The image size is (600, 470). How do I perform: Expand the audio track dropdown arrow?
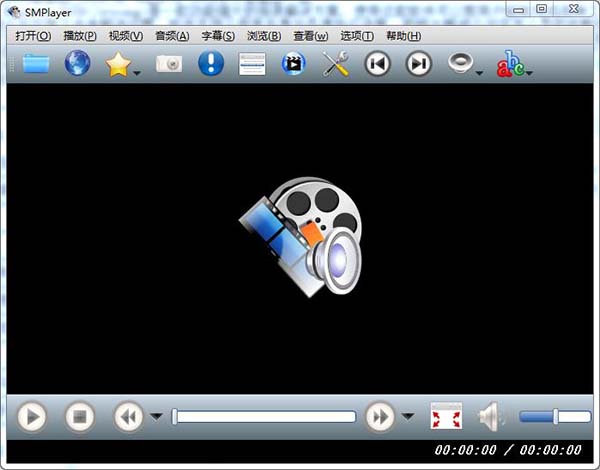[x=479, y=72]
